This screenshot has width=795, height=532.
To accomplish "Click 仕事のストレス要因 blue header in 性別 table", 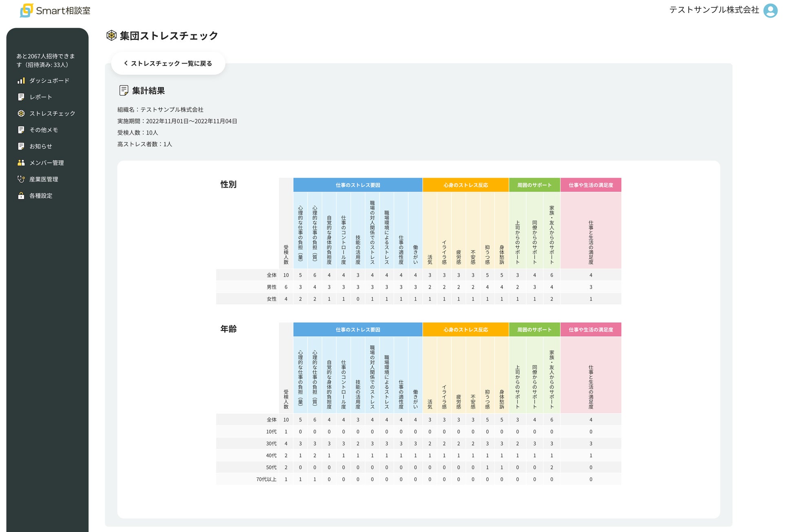I will tap(358, 185).
